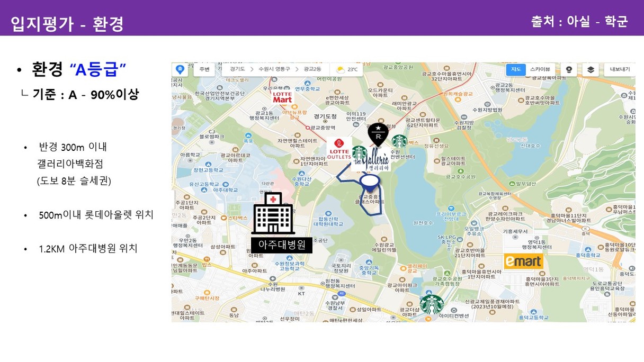Click the 국토지리 정보원 label
The height and width of the screenshot is (362, 644).
pos(341,267)
